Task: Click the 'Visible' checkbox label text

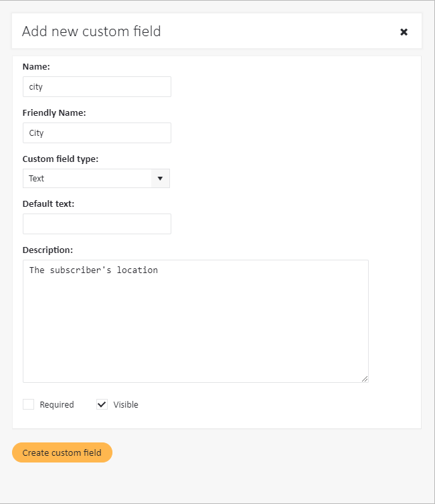Action: (126, 405)
